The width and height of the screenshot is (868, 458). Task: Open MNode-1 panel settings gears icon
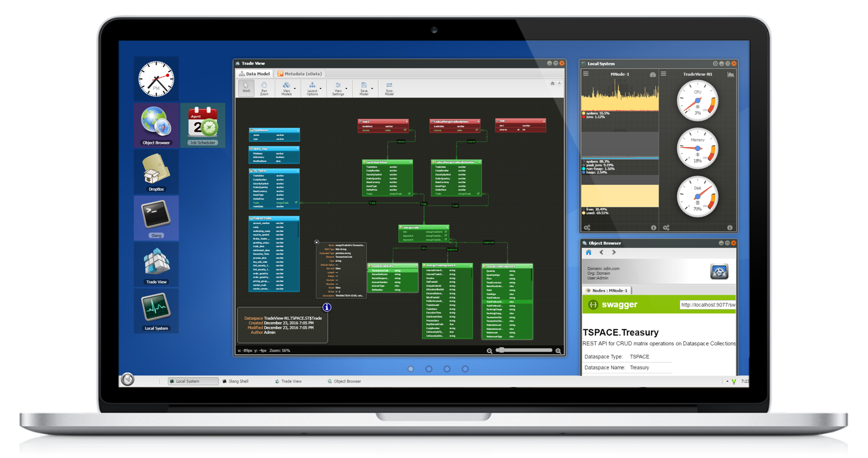[x=588, y=228]
